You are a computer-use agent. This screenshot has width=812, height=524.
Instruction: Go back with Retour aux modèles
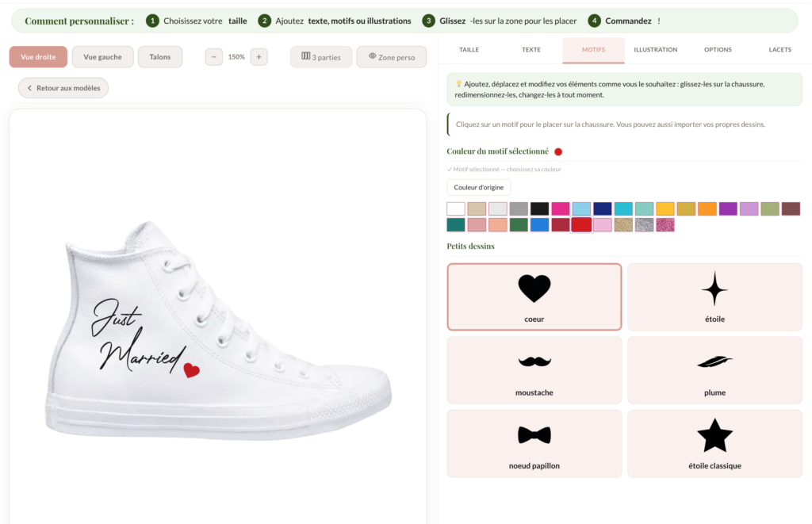coord(63,88)
